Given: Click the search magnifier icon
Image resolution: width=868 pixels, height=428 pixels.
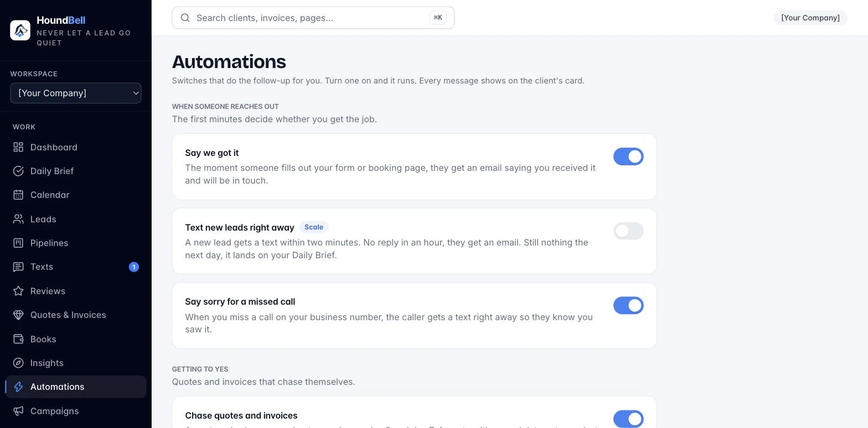Looking at the screenshot, I should click(x=185, y=18).
